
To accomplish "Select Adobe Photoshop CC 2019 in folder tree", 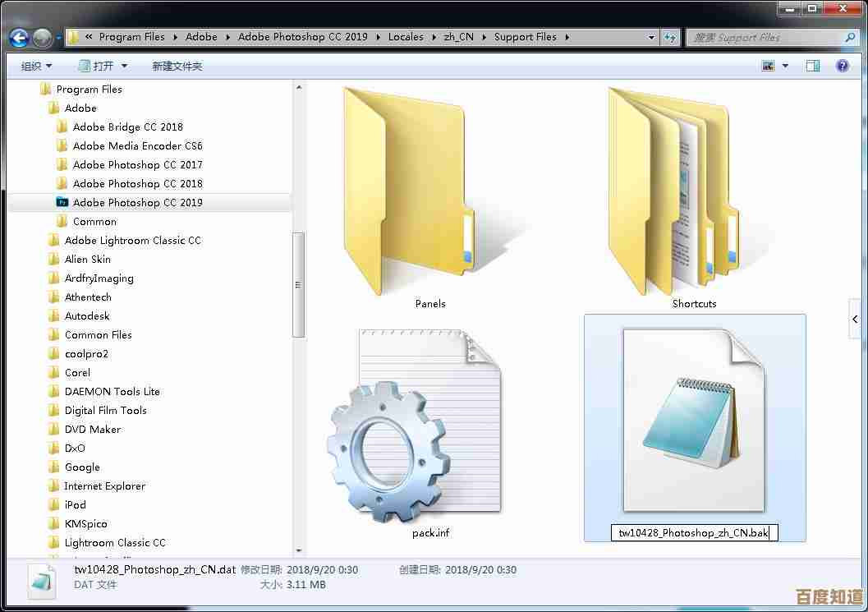I will (137, 202).
